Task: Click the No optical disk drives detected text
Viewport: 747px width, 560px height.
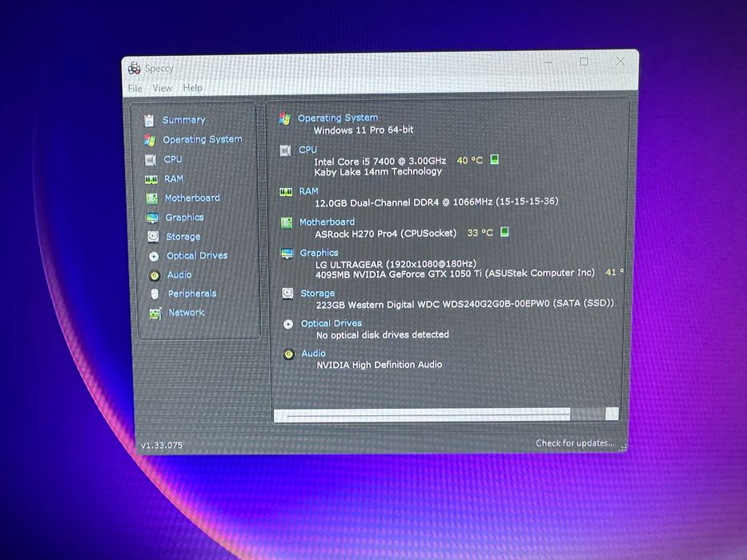Action: point(383,334)
